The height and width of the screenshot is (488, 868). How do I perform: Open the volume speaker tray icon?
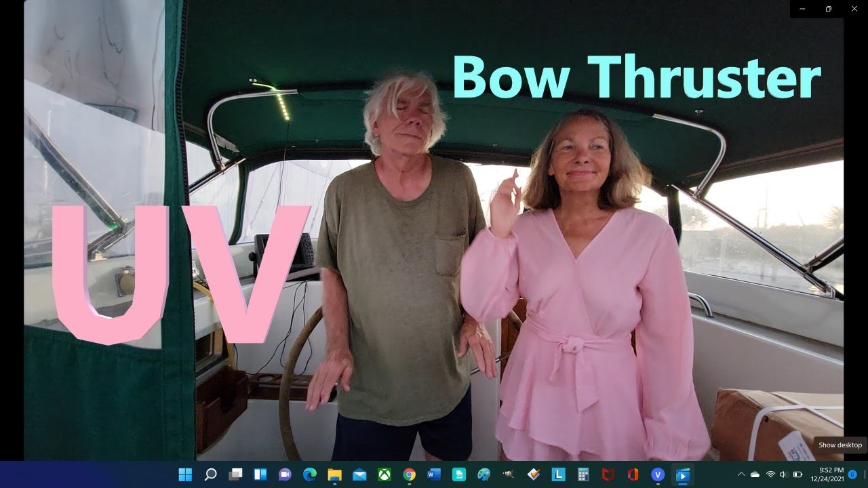pyautogui.click(x=783, y=474)
